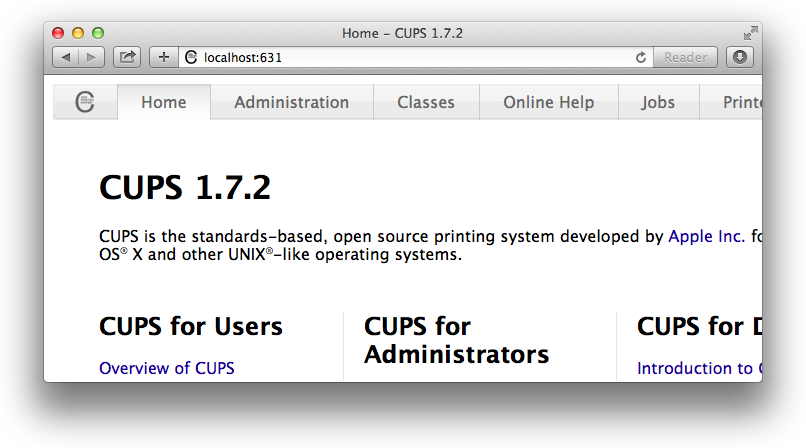Click the Safari back arrow button
This screenshot has height=448, width=806.
[66, 57]
